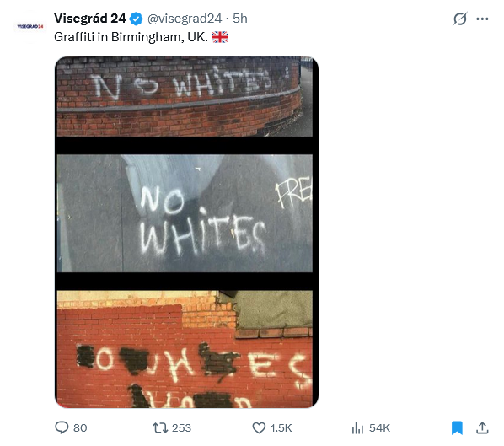Open the Visegrád 24 display name

pyautogui.click(x=90, y=19)
